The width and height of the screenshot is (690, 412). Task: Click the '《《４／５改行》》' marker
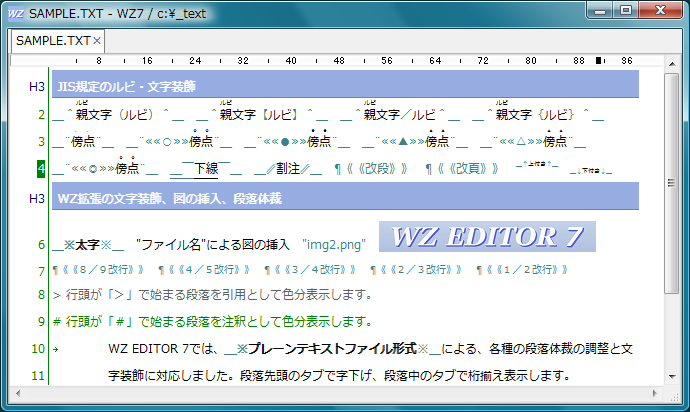(209, 269)
